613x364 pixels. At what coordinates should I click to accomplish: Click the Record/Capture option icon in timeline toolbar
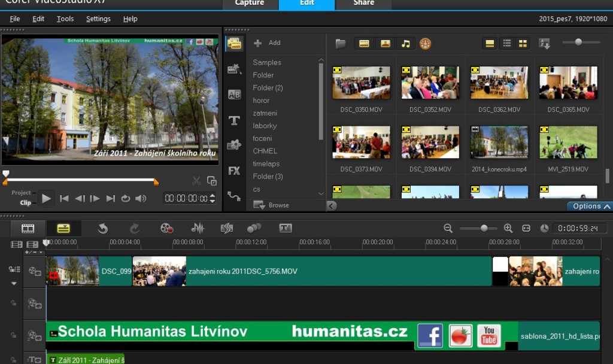coord(166,228)
